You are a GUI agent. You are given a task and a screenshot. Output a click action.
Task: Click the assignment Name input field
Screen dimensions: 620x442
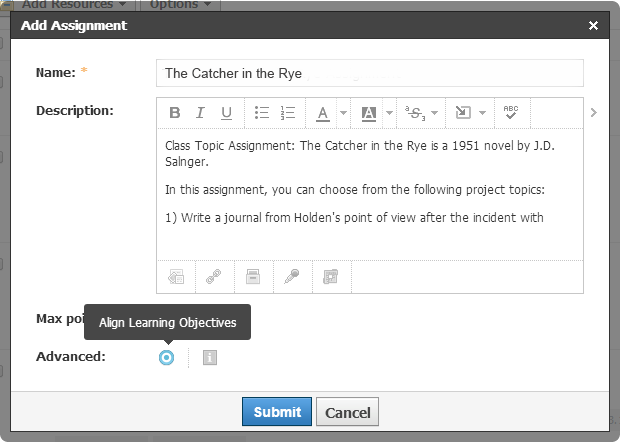tap(369, 73)
